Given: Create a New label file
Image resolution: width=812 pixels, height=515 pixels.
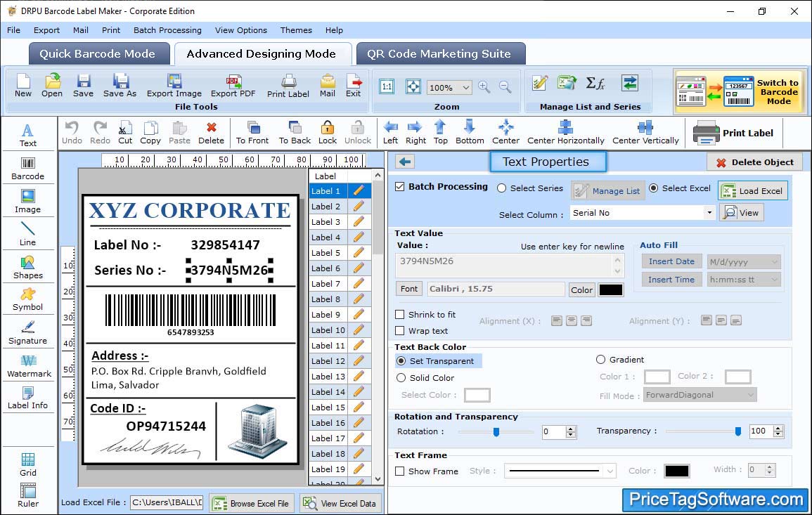Looking at the screenshot, I should [23, 86].
